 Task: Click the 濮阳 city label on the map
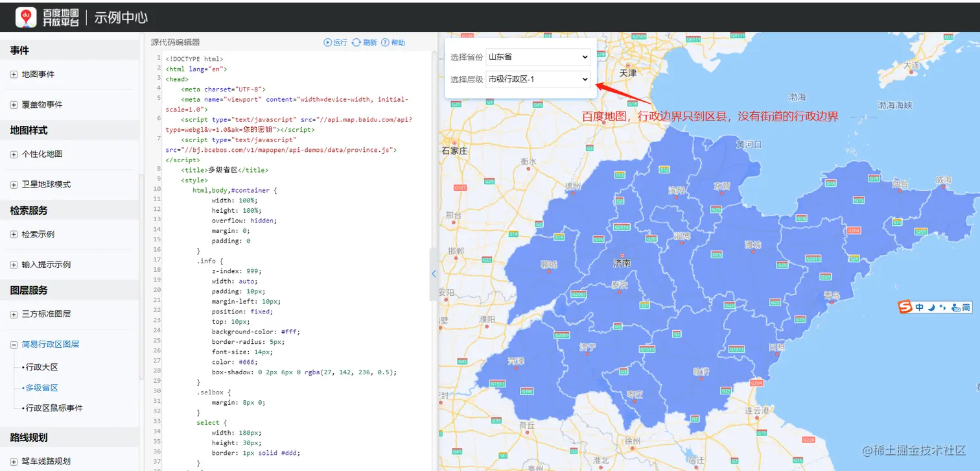coord(487,319)
